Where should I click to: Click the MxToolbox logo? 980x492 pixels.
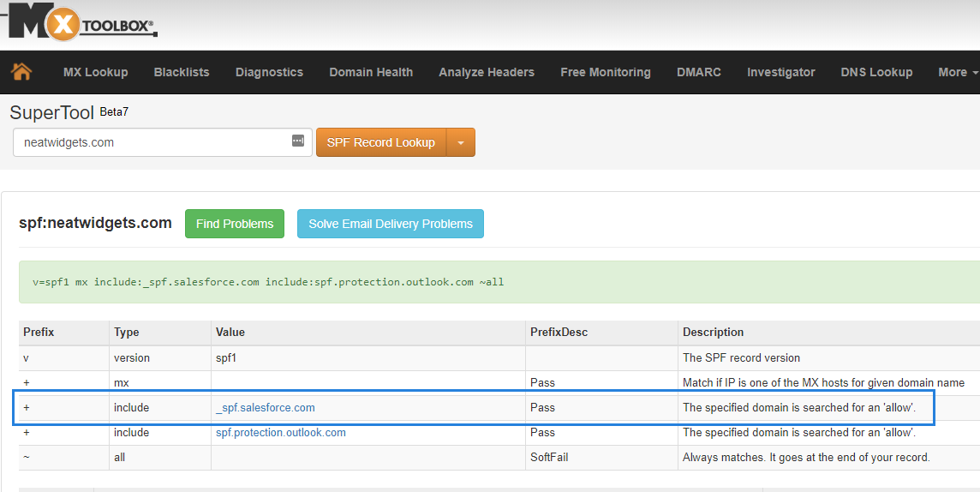click(x=81, y=22)
